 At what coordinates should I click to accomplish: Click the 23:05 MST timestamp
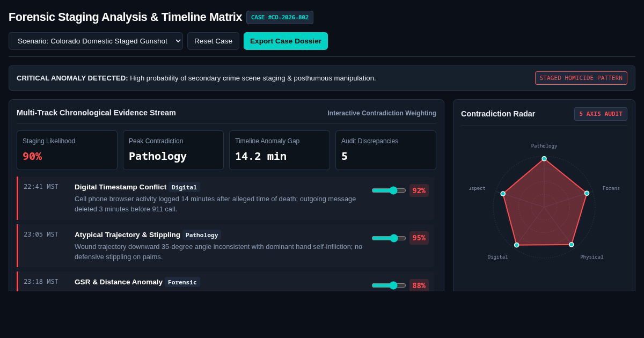pos(41,234)
